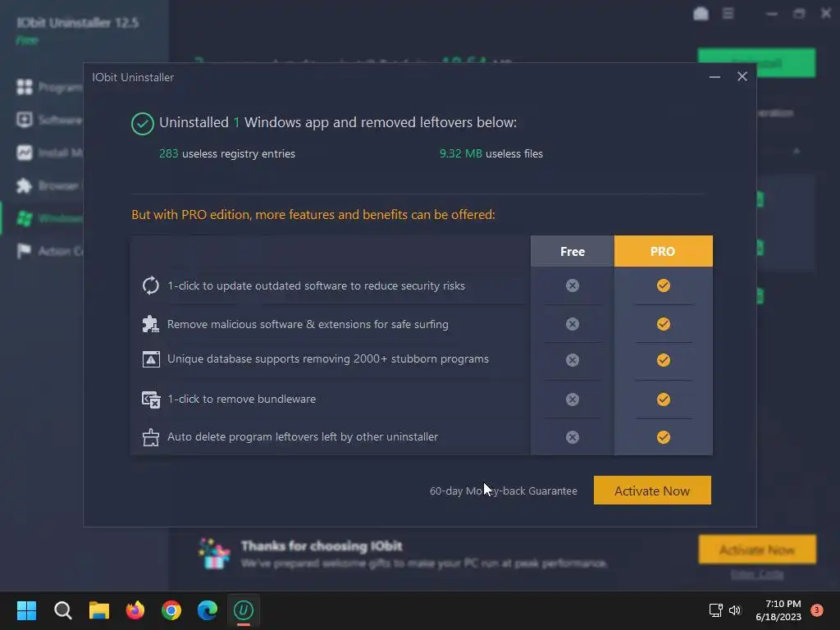This screenshot has height=630, width=840.
Task: Click the Free X mark for remove bundleware
Action: 572,399
